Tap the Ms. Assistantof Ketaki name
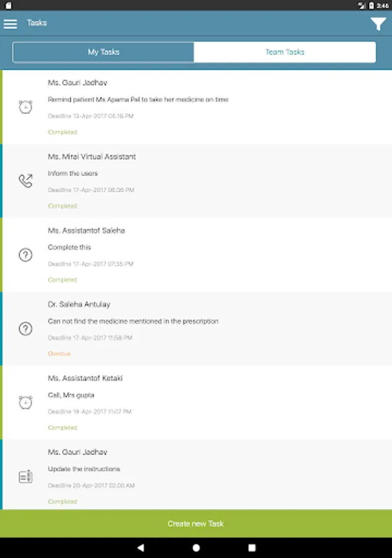 point(85,378)
